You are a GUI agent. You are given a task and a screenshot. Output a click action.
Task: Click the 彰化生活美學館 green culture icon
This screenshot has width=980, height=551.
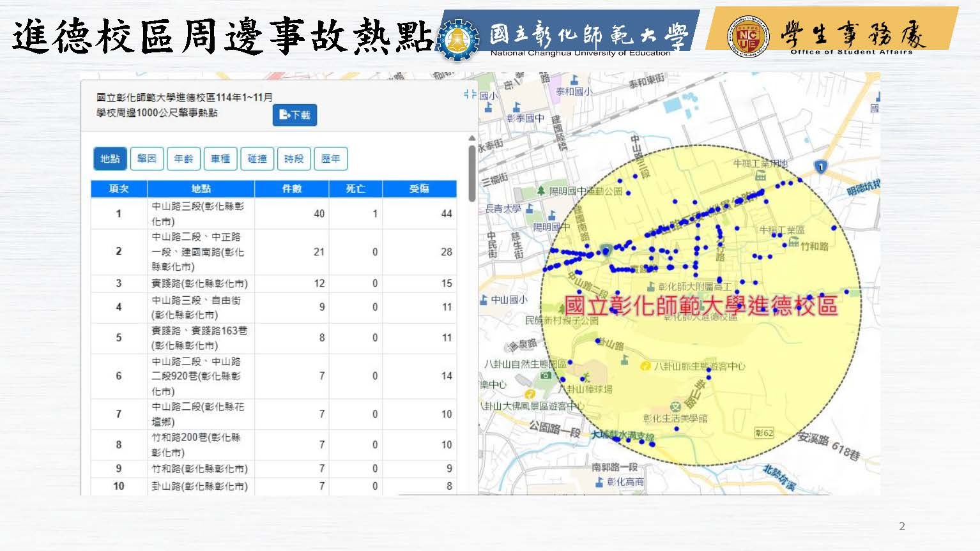click(x=675, y=406)
